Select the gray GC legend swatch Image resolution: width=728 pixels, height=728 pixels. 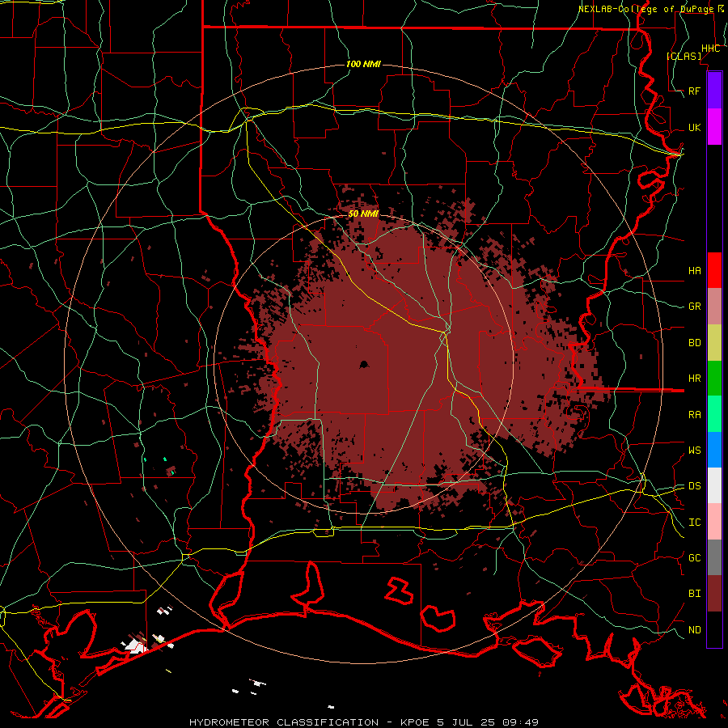[x=714, y=557]
